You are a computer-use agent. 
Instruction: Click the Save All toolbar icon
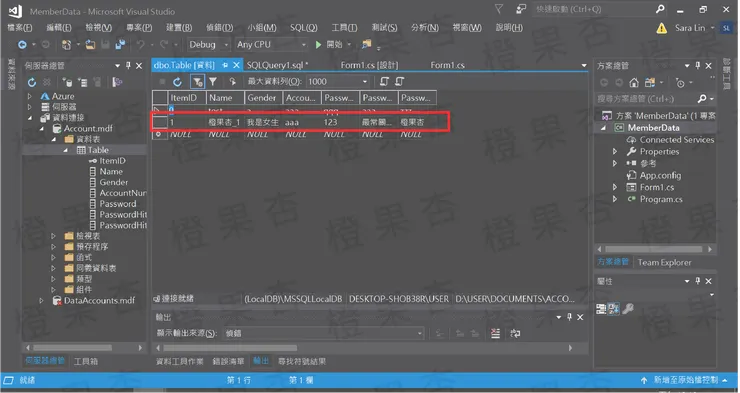(120, 44)
